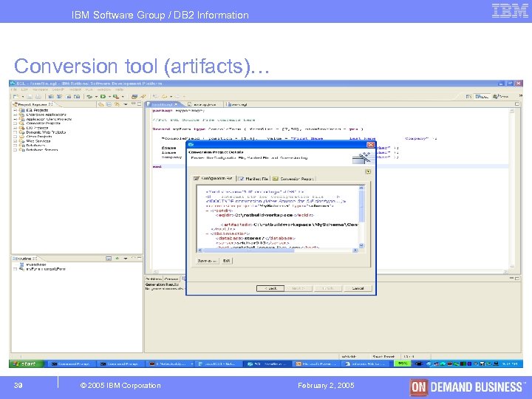The height and width of the screenshot is (399, 532).
Task: Select Database Servers in Project Explorer
Action: (42, 149)
